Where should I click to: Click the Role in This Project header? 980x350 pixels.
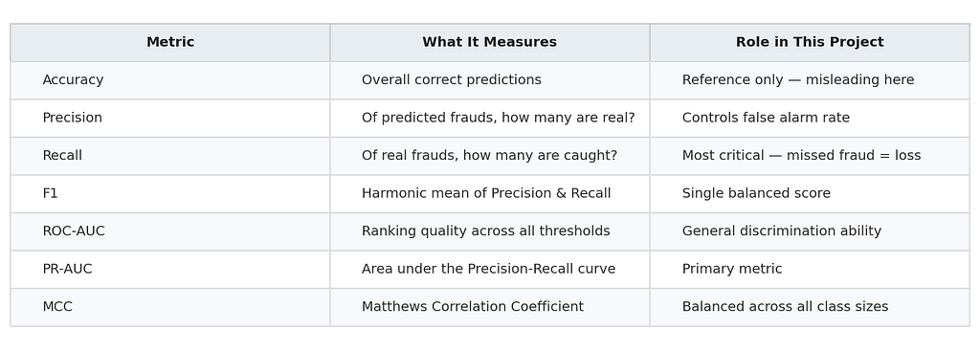click(810, 42)
